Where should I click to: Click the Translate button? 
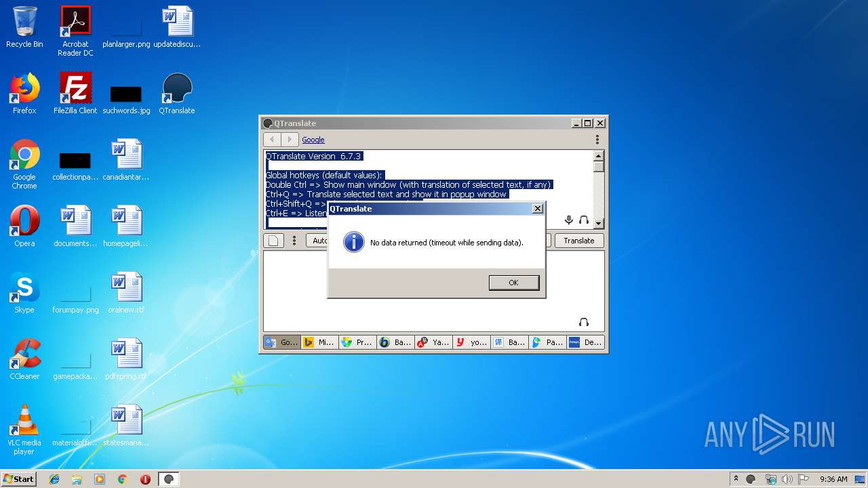click(x=579, y=241)
